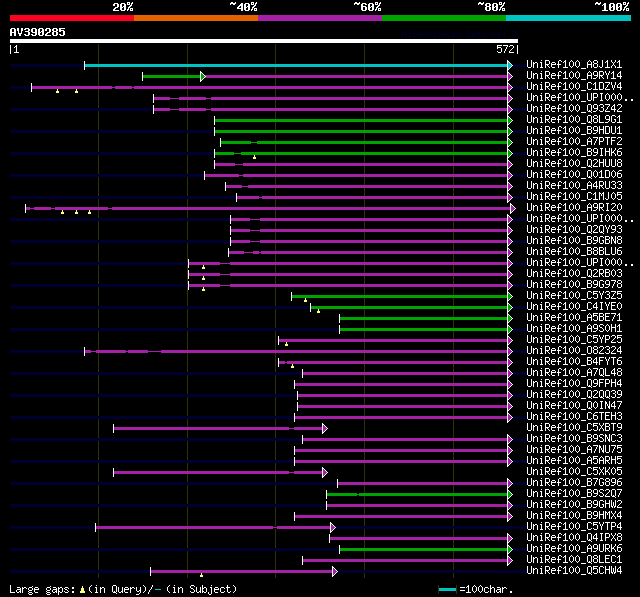Click the AV390285 query name label
This screenshot has width=640, height=597.
(x=38, y=32)
